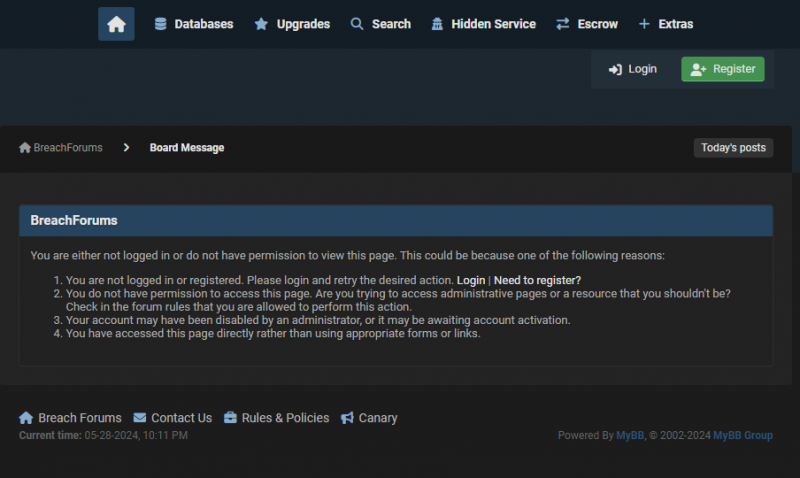800x478 pixels.
Task: Click the inline Login link in message
Action: pyautogui.click(x=470, y=280)
